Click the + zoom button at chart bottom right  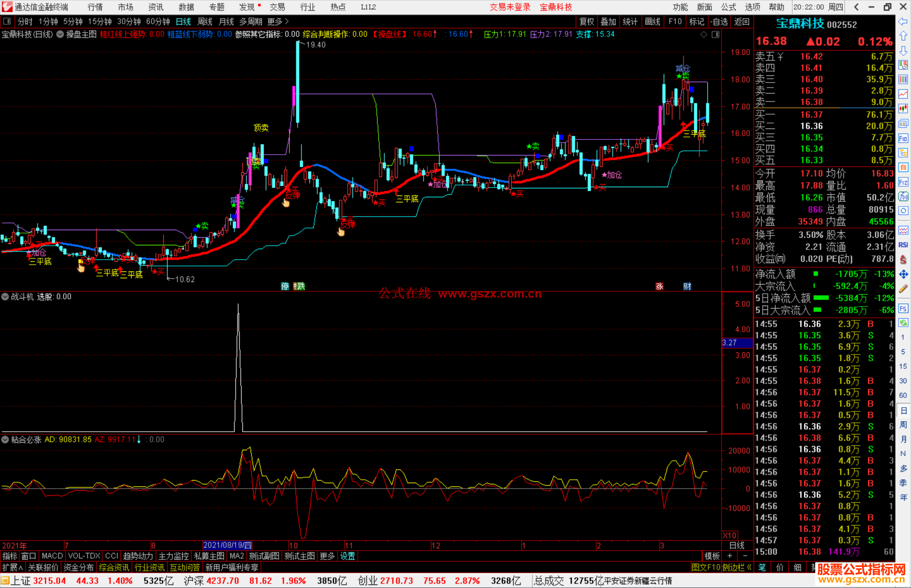730,556
